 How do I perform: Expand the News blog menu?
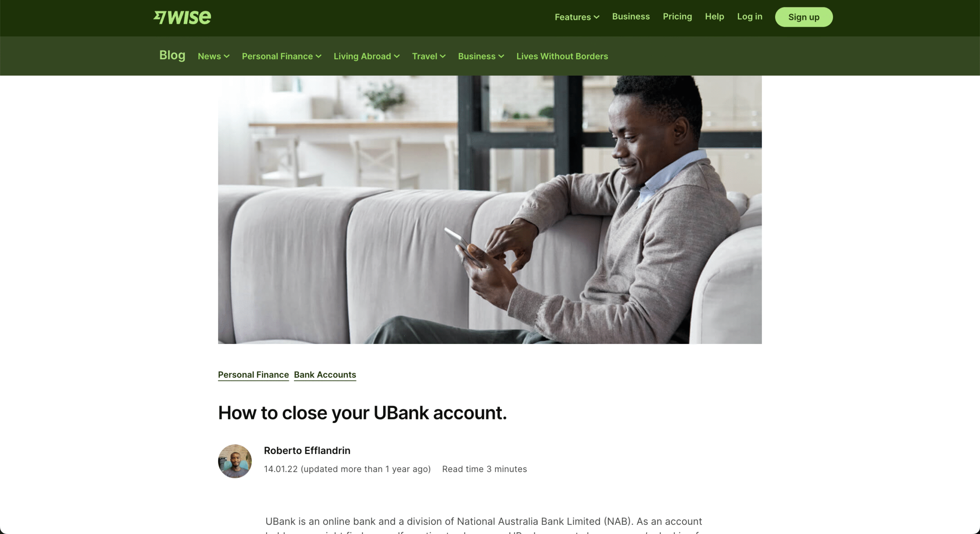(x=214, y=56)
